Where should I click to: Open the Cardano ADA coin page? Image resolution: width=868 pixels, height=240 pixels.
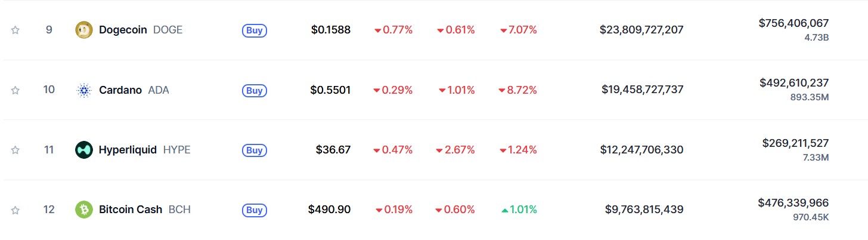coord(134,90)
